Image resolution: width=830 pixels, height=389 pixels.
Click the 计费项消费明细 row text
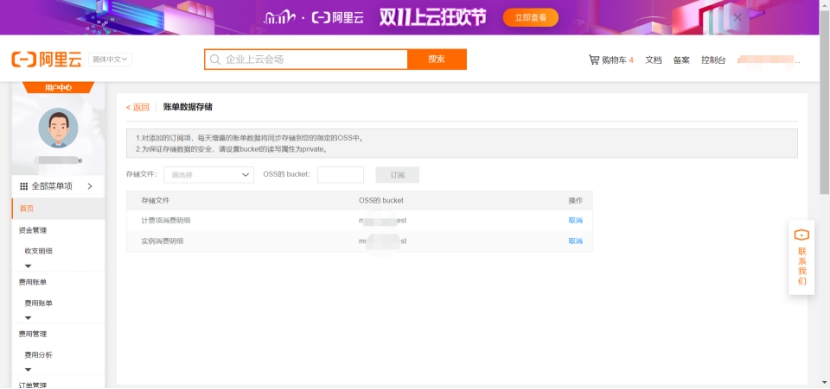(x=166, y=220)
